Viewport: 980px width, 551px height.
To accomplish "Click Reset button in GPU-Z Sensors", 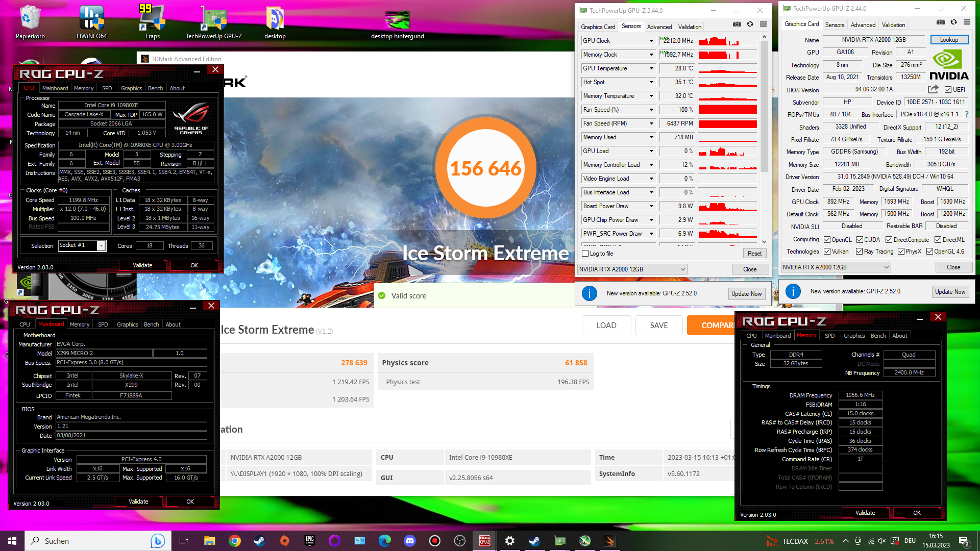I will (x=754, y=254).
